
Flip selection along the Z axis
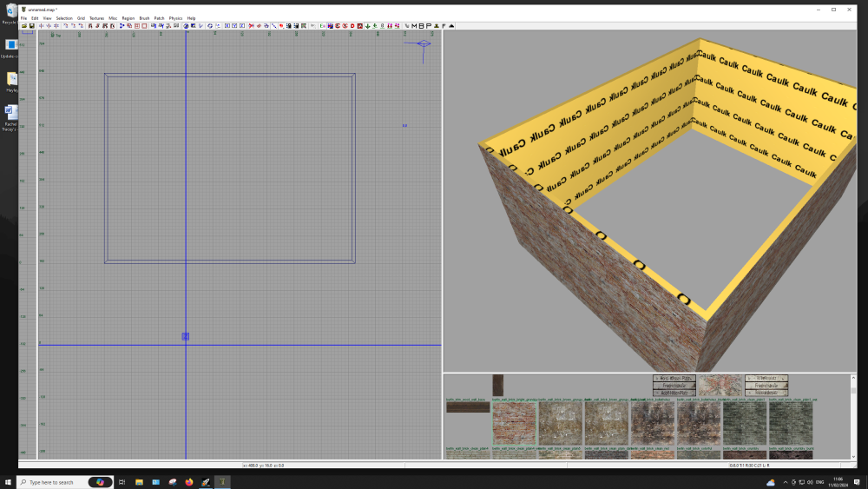click(56, 25)
